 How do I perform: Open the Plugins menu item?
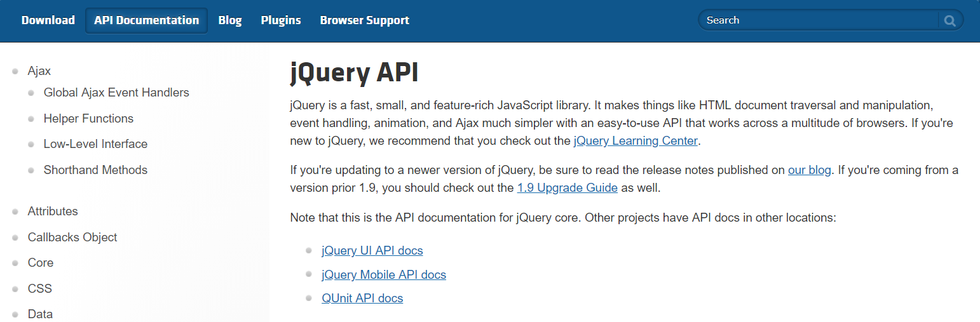click(x=281, y=20)
